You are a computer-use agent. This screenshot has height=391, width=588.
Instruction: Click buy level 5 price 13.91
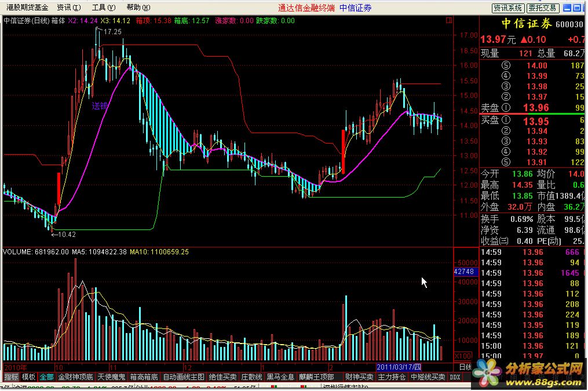coord(536,162)
